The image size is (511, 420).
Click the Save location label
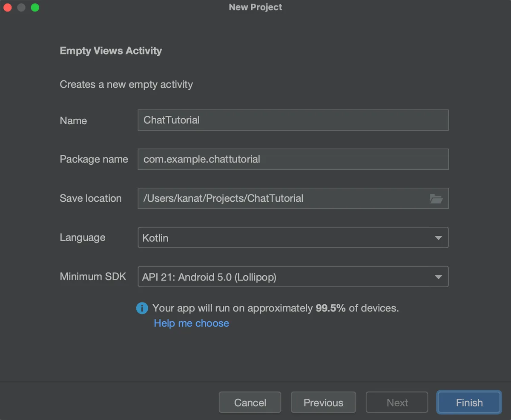[91, 198]
